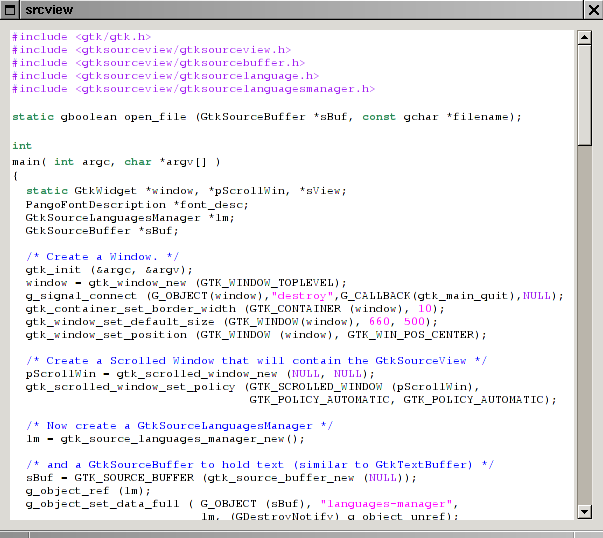Click the 'GTK_POLICY_AUTOMATIC, GTK_POLICY_AUTOMATIC' line
603x538 pixels.
pos(403,400)
